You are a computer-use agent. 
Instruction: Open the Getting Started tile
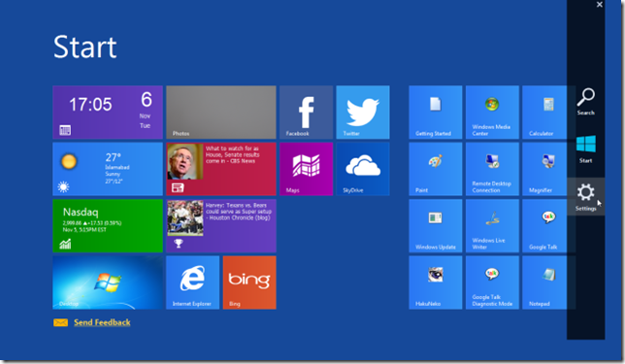(435, 113)
